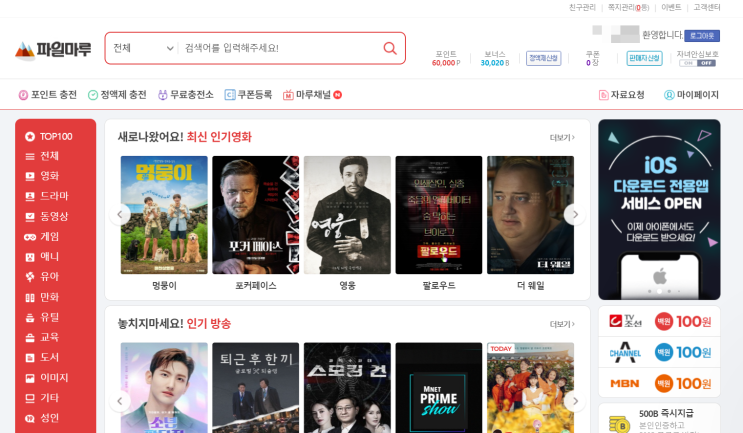Screen dimensions: 743x433
Task: Click 더보기 for 인기 방송
Action: point(562,324)
